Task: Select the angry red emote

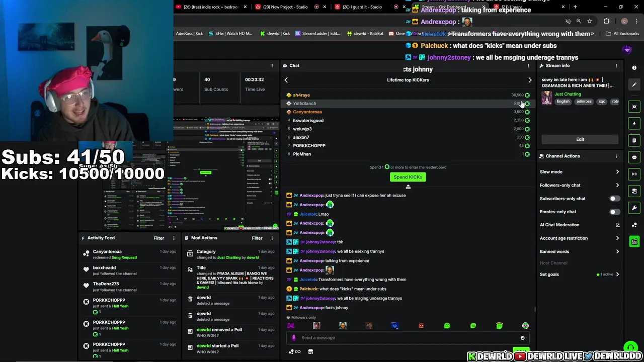Action: (421, 326)
